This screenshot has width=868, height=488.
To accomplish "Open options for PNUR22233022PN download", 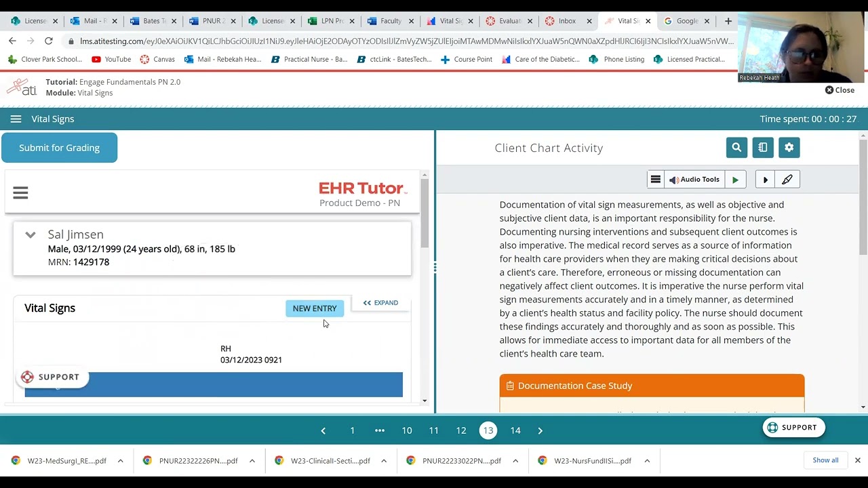I will pos(515,461).
